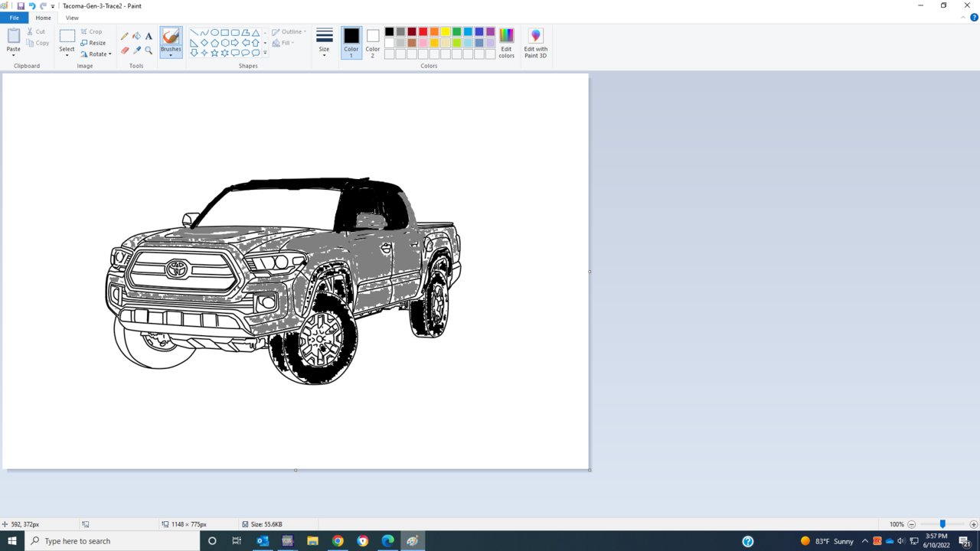Expand the Select dropdown arrow
The image size is (980, 551).
coord(67,55)
